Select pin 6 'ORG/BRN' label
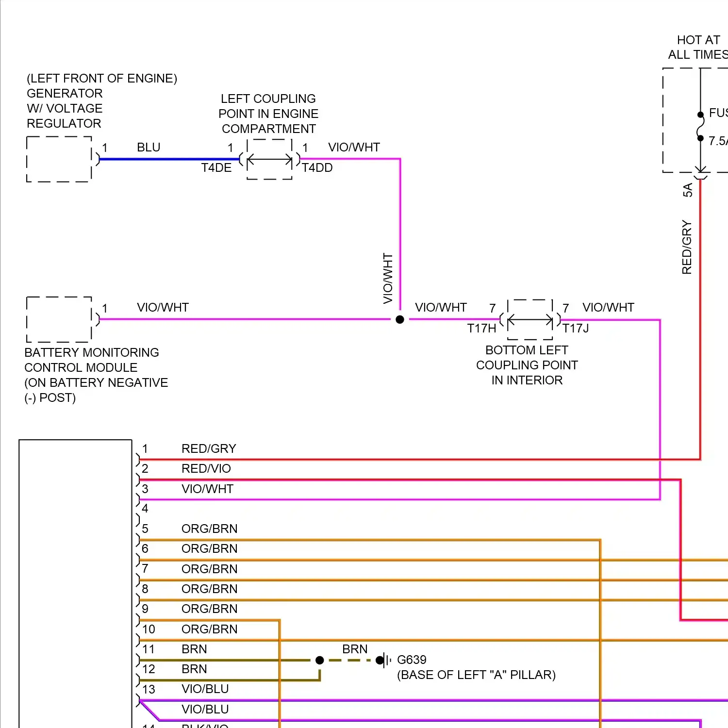Viewport: 728px width, 728px height. pos(210,548)
